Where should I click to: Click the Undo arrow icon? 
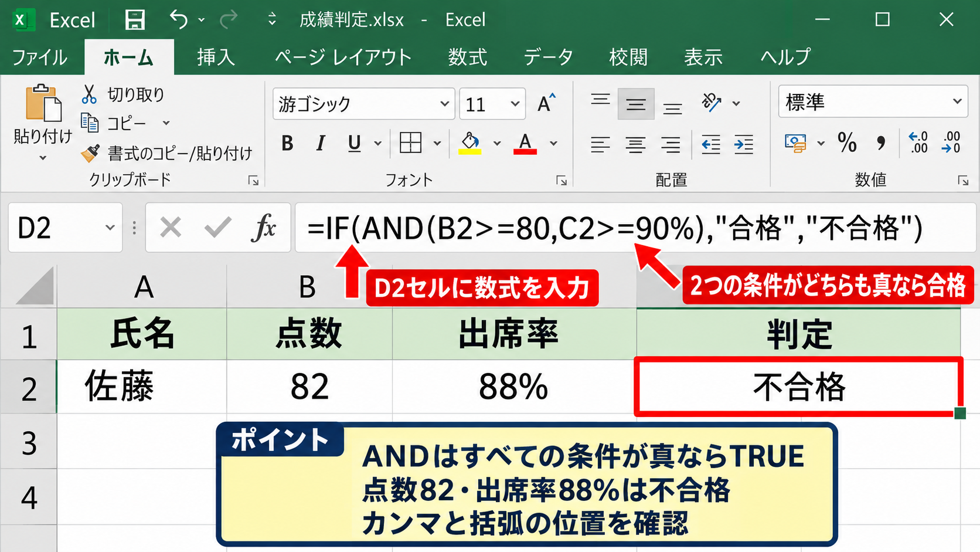[179, 19]
